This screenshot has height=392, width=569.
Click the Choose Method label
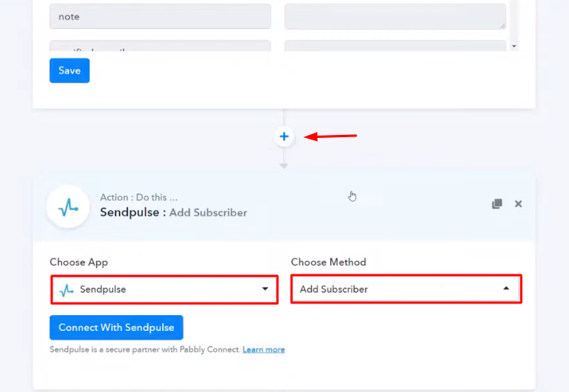[328, 262]
